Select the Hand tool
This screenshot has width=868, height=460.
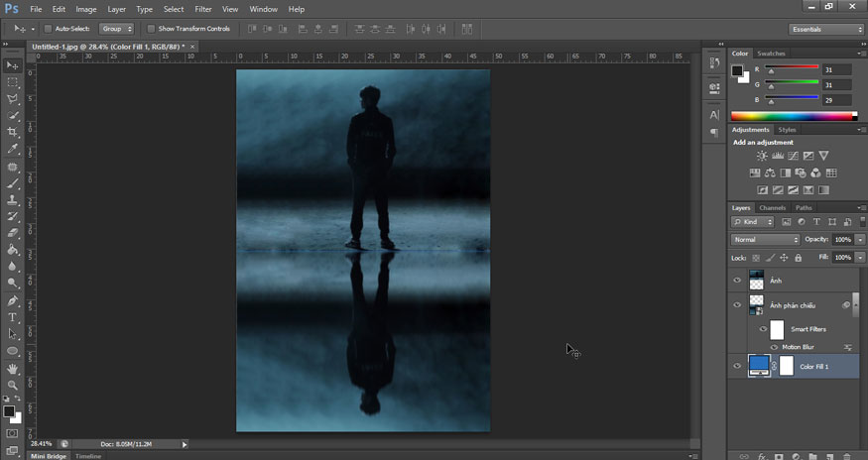(12, 369)
